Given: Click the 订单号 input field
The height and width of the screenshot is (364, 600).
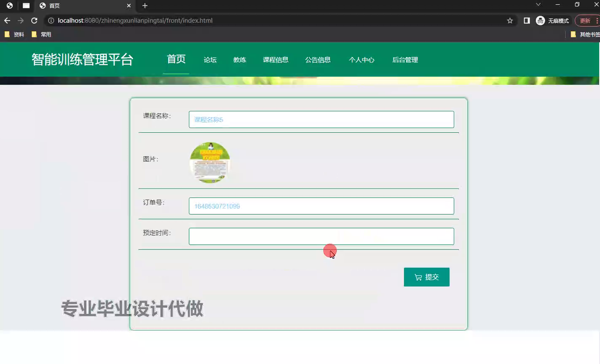Looking at the screenshot, I should (321, 206).
